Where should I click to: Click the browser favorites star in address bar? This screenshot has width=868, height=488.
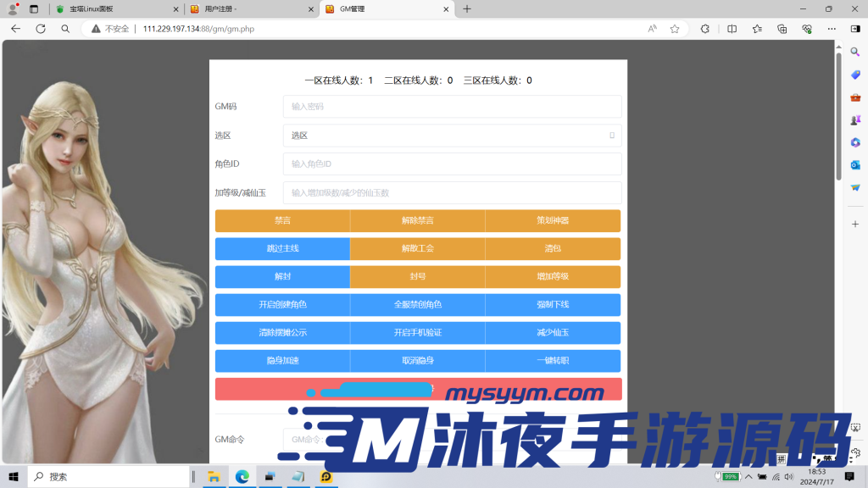[x=674, y=28]
